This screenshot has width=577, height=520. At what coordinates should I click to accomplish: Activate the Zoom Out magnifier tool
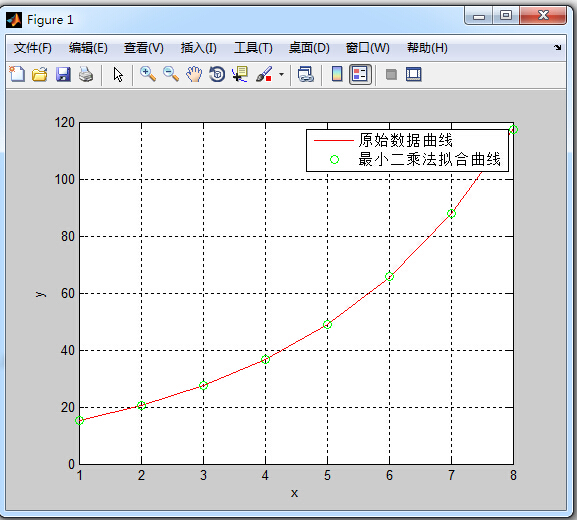[x=171, y=74]
